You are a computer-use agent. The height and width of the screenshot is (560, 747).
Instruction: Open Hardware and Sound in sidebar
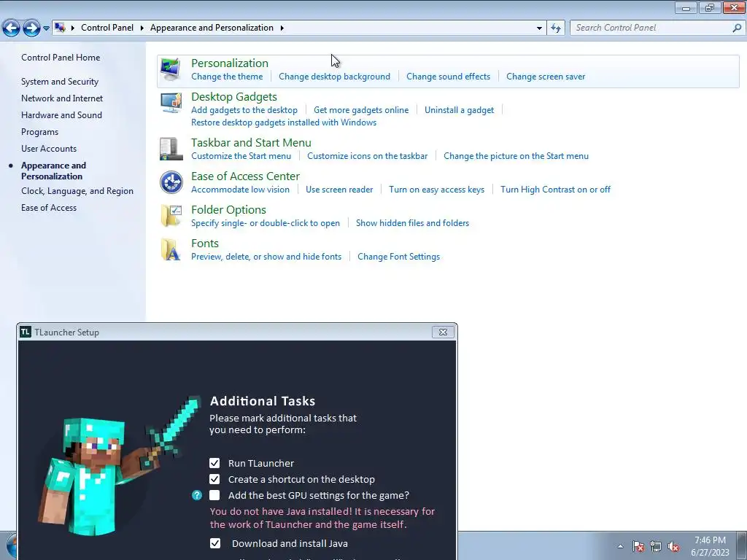tap(61, 114)
